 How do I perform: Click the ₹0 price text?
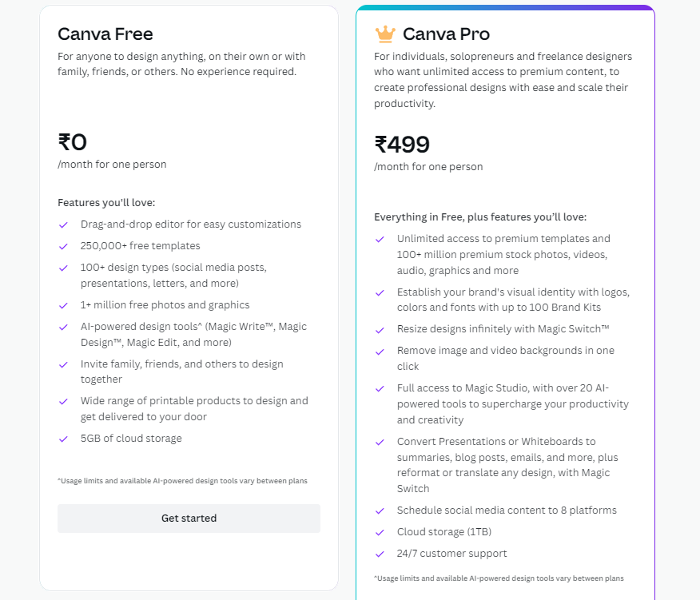coord(73,142)
